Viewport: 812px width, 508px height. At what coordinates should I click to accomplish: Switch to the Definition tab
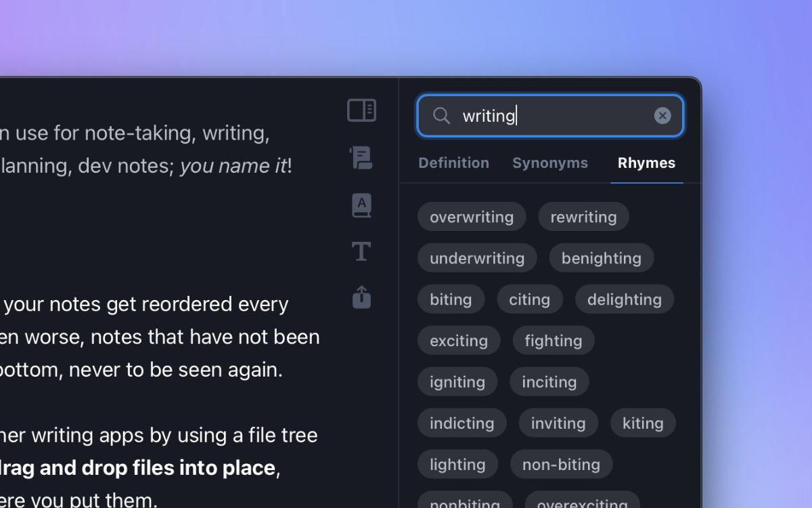coord(453,163)
